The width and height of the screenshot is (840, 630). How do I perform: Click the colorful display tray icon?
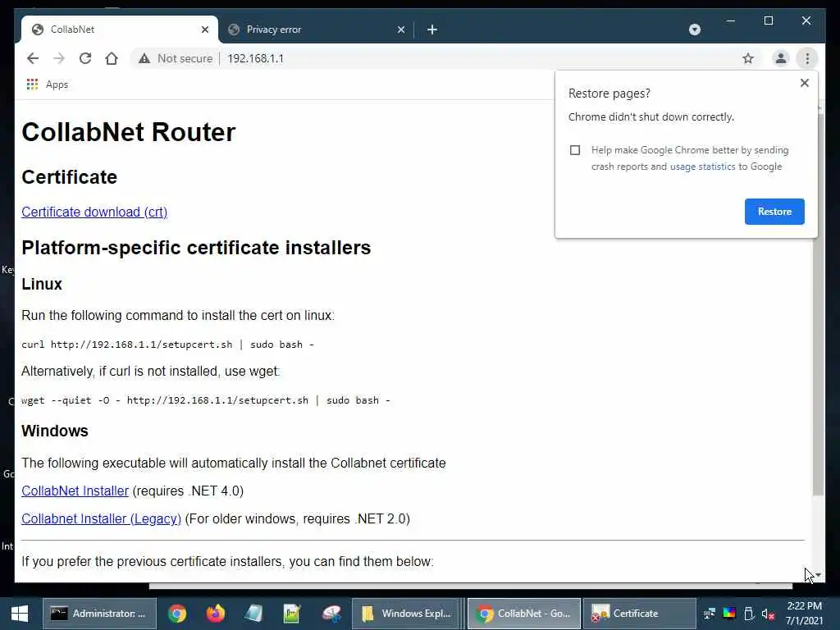point(728,614)
